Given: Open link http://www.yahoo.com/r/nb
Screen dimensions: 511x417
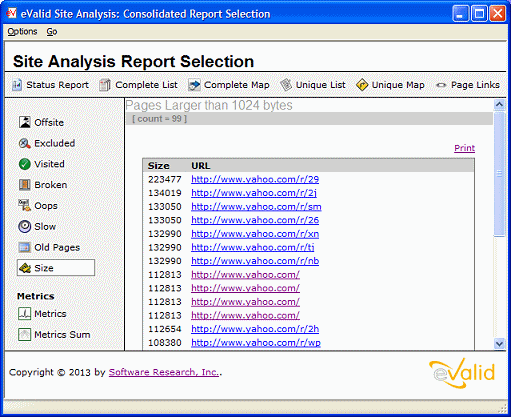Looking at the screenshot, I should point(255,261).
